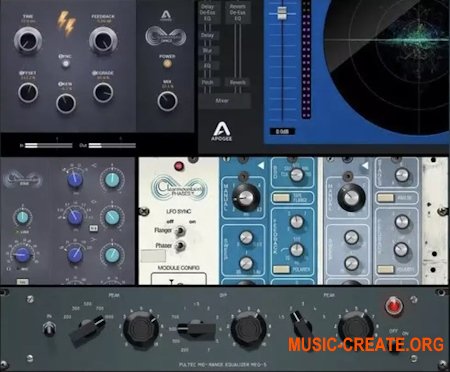The image size is (450, 372).
Task: Click the top blue knob on EQ panel
Action: point(75,180)
